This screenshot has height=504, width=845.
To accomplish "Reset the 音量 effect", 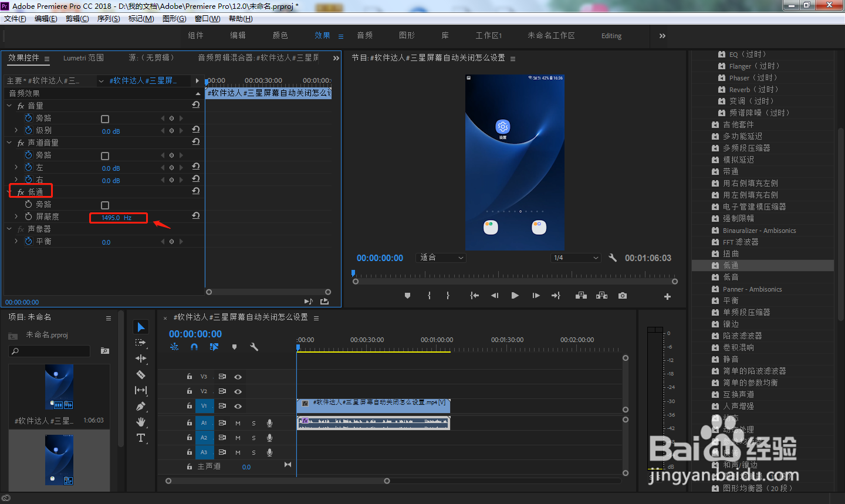I will coord(196,105).
